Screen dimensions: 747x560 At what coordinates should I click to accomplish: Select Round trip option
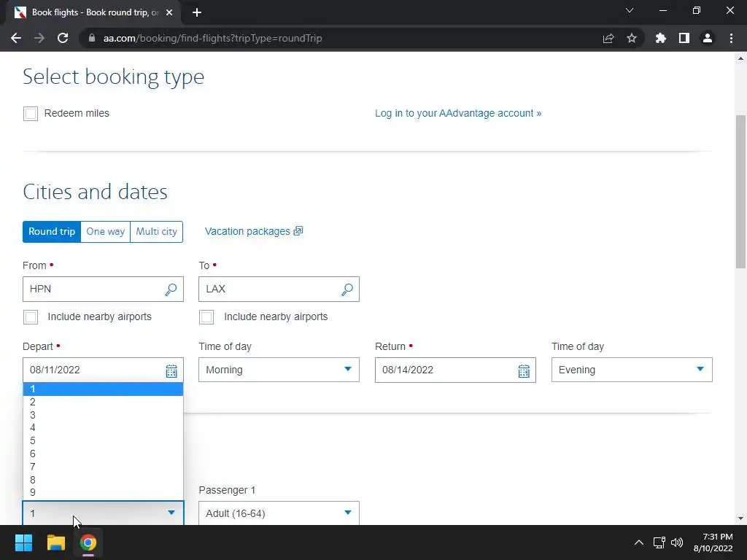52,232
